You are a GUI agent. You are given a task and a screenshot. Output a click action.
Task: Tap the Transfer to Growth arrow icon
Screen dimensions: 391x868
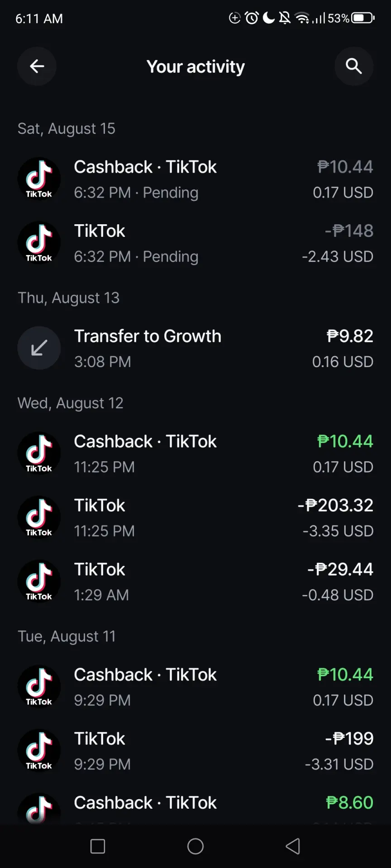coord(39,348)
